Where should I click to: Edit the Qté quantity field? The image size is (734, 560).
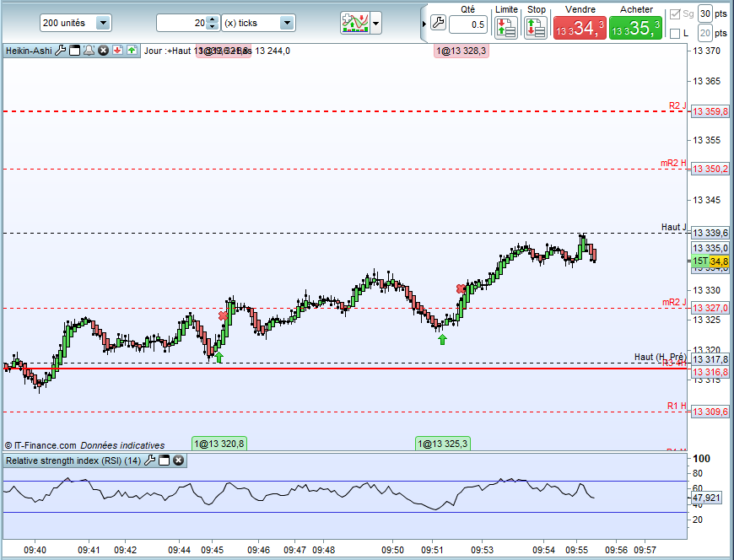pyautogui.click(x=468, y=24)
